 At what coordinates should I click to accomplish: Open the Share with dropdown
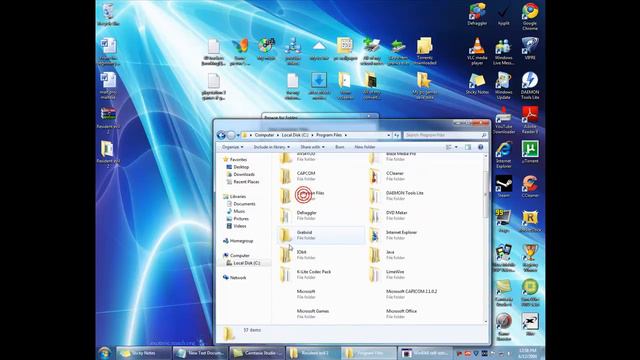pyautogui.click(x=312, y=147)
